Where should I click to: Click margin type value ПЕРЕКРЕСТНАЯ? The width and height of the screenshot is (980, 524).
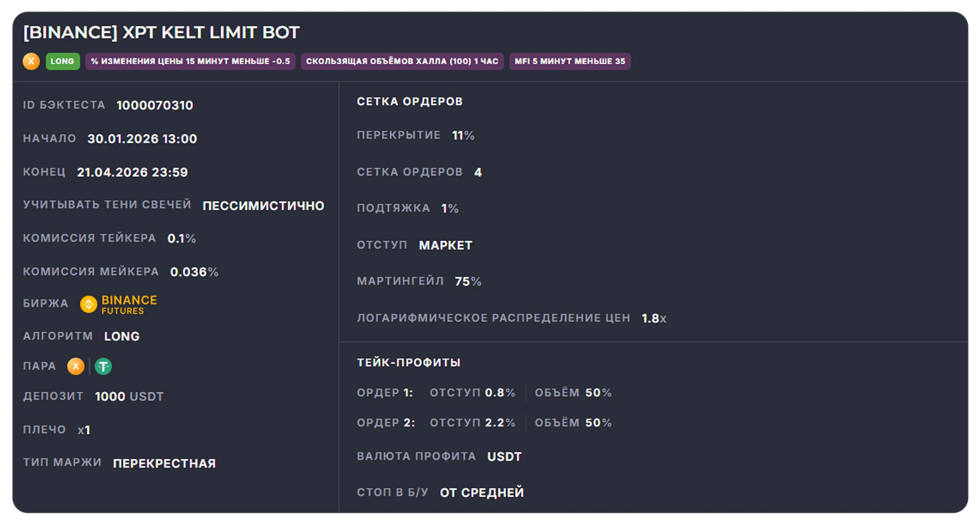click(x=164, y=464)
